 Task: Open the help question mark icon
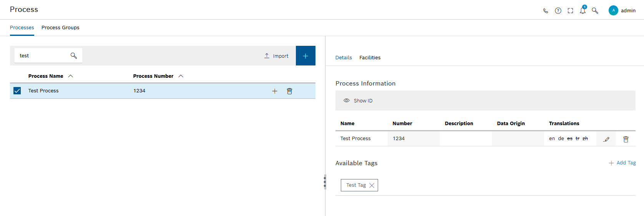558,11
